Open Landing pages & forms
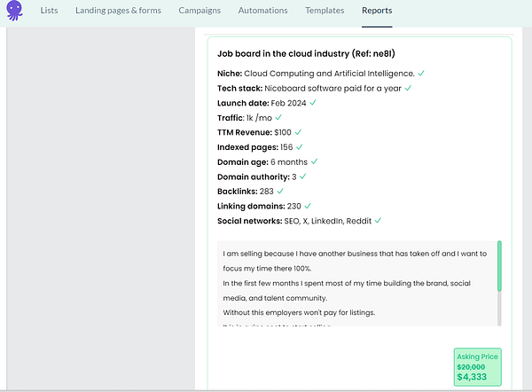Image resolution: width=532 pixels, height=392 pixels. point(118,11)
